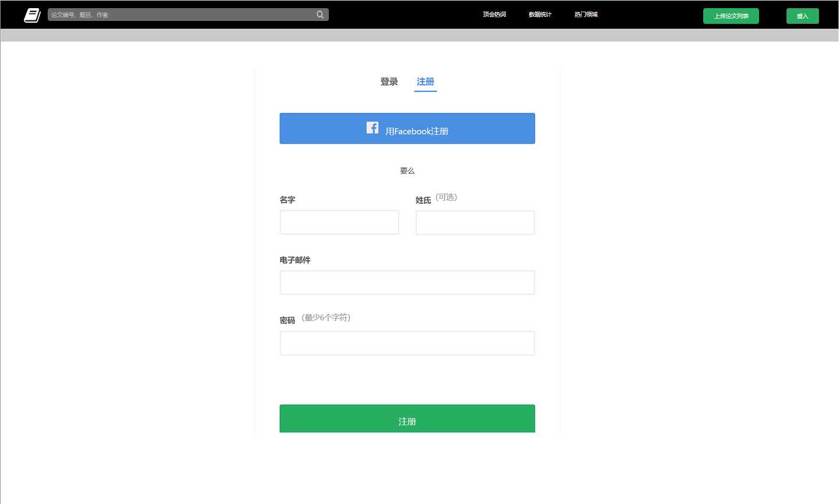Click the Facebook icon on the blue button
This screenshot has height=504, width=840.
tap(372, 127)
